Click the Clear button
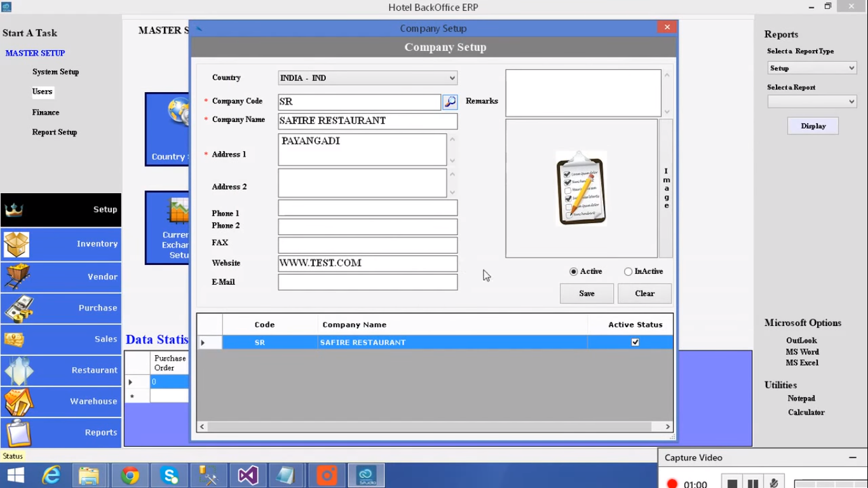 pos(644,294)
